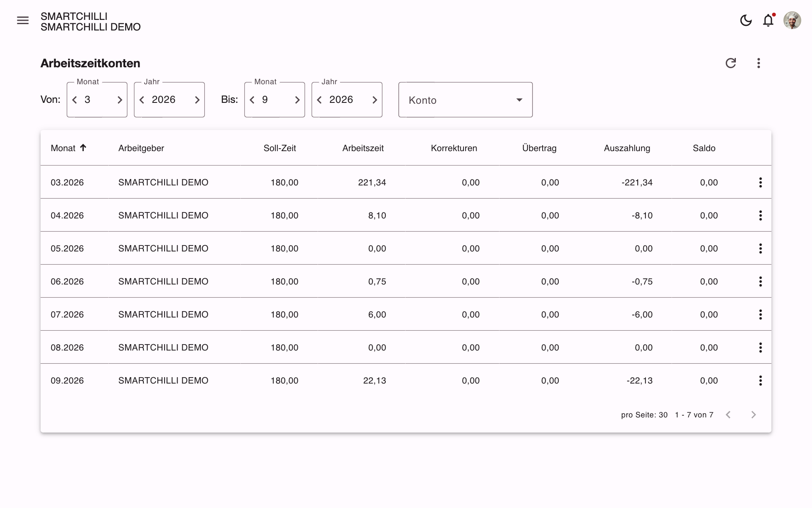Image resolution: width=812 pixels, height=508 pixels.
Task: Open the user profile avatar
Action: coord(792,20)
